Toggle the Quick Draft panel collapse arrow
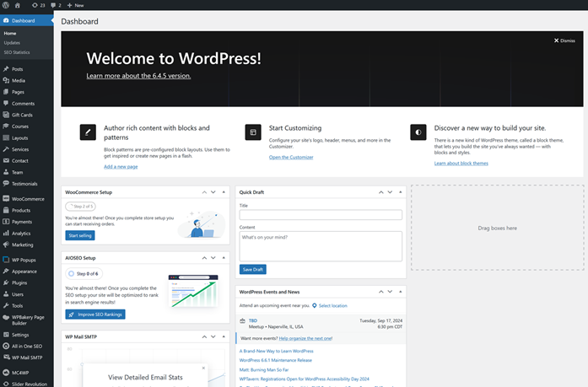588x387 pixels. point(400,192)
